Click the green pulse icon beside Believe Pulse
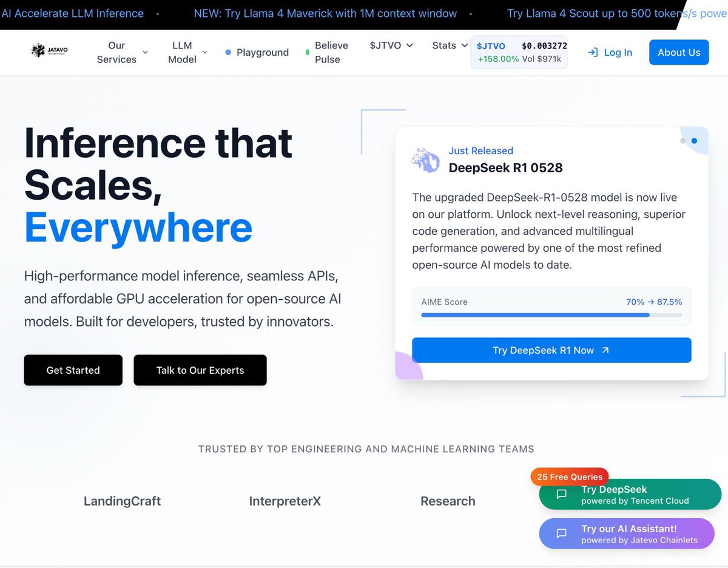The image size is (728, 568). (x=306, y=53)
